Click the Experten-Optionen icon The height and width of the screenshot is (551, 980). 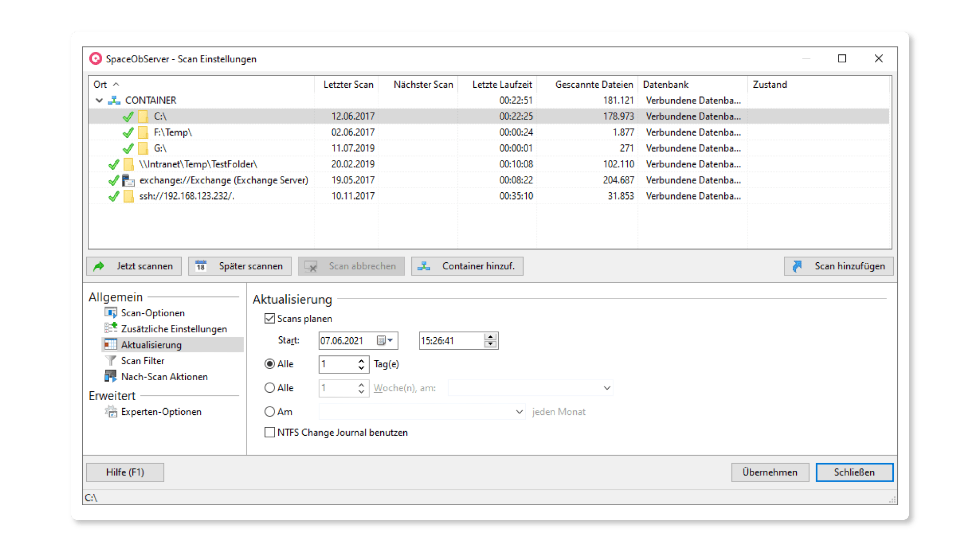(x=111, y=411)
